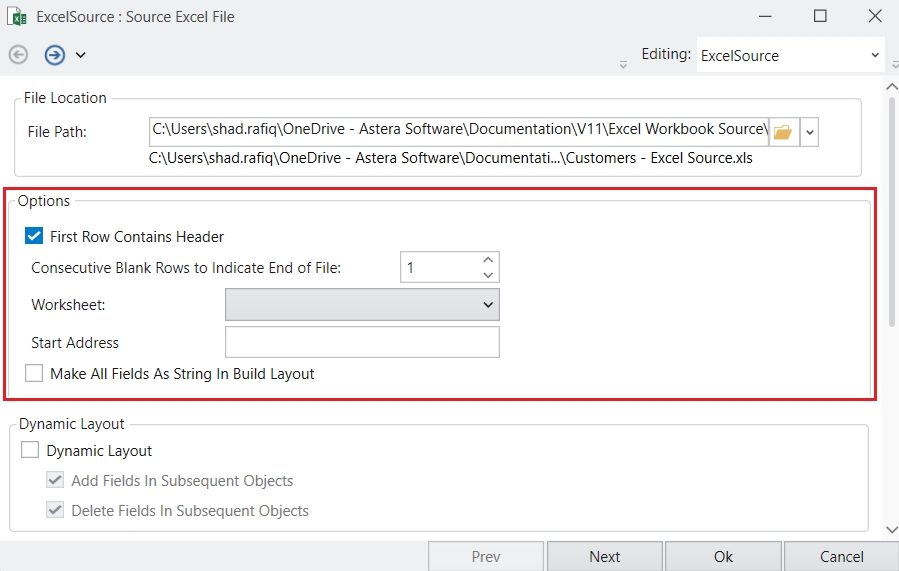Click the Excel file icon in title bar
This screenshot has height=571, width=899.
coord(17,17)
